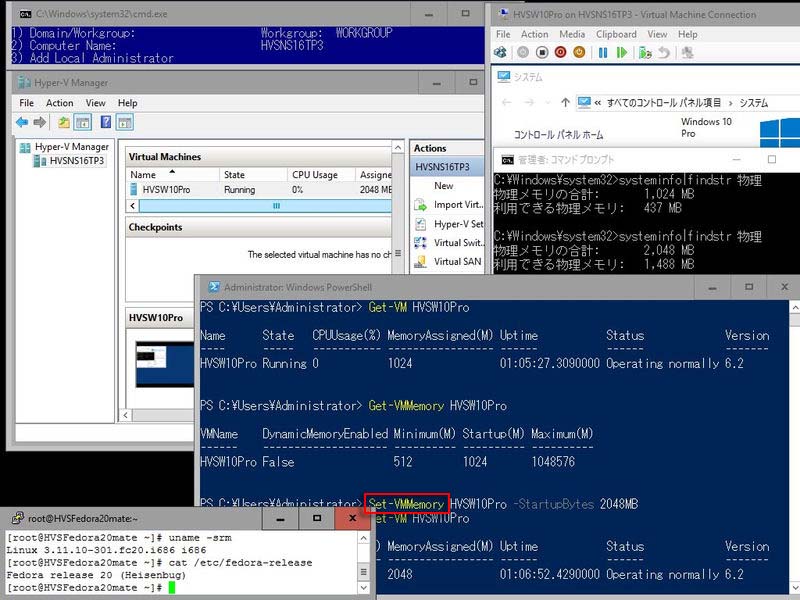Click the green Reset toolbar icon
Image resolution: width=800 pixels, height=600 pixels.
click(x=621, y=53)
